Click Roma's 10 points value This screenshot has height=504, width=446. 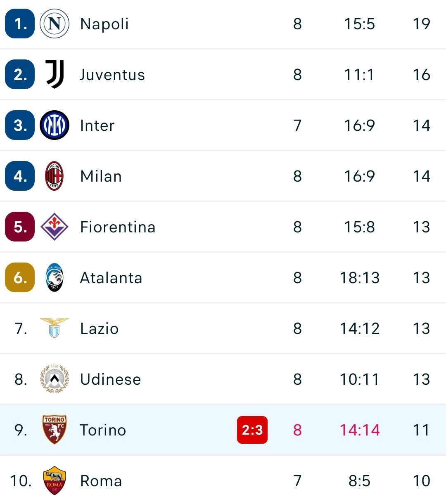click(x=422, y=481)
